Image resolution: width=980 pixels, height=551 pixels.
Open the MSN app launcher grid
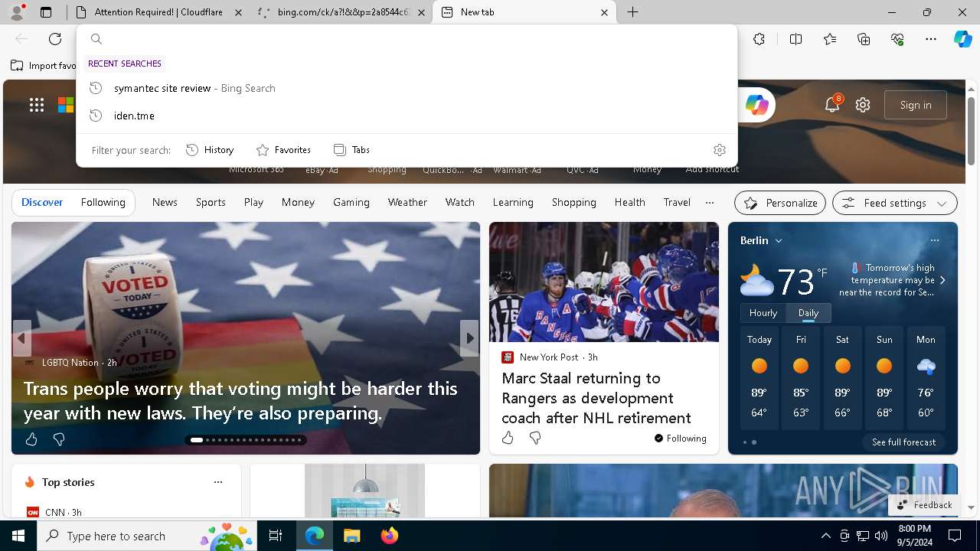point(37,105)
